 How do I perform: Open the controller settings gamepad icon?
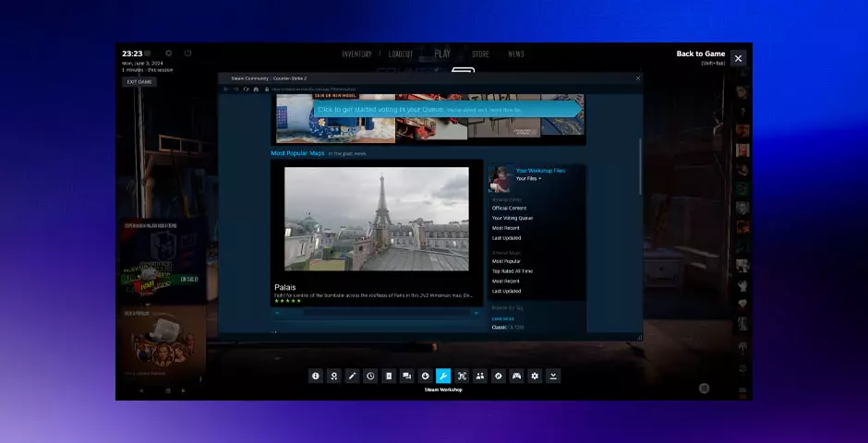516,376
